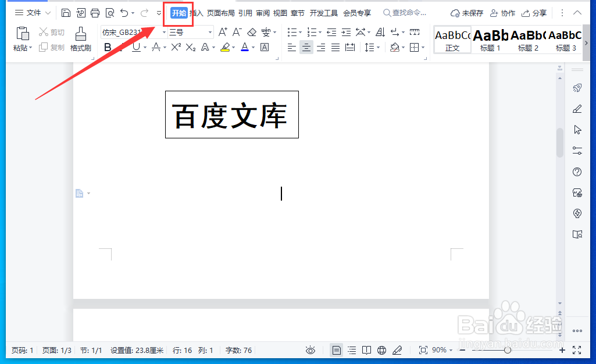Toggle align left
This screenshot has height=364, width=596.
(291, 48)
